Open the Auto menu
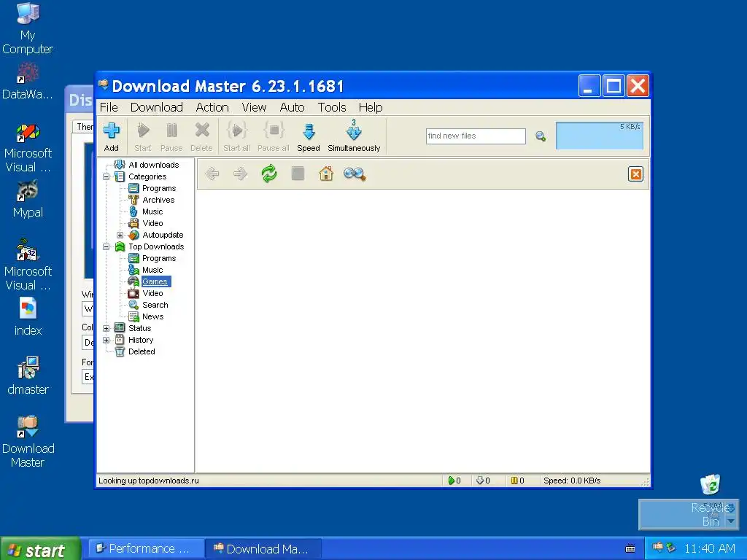The width and height of the screenshot is (747, 560). click(292, 108)
